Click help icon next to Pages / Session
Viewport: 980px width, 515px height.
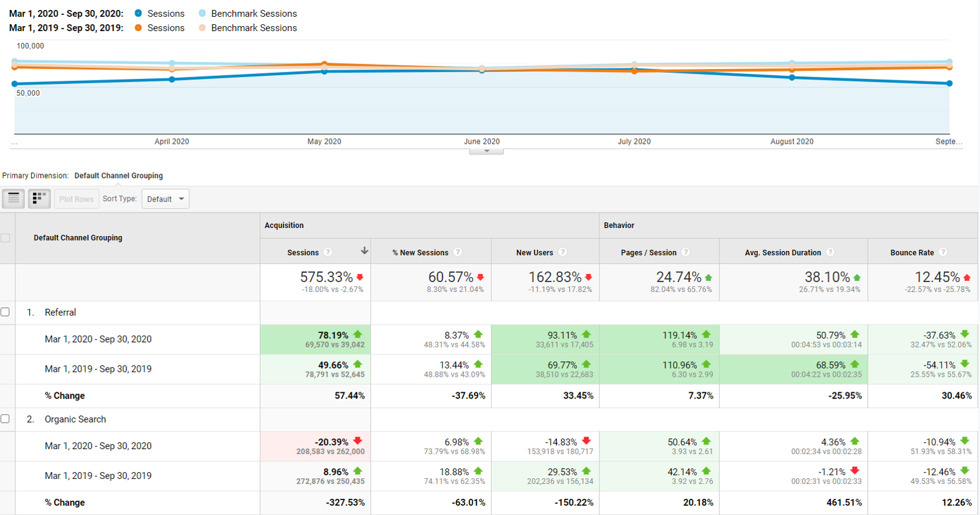pos(686,252)
